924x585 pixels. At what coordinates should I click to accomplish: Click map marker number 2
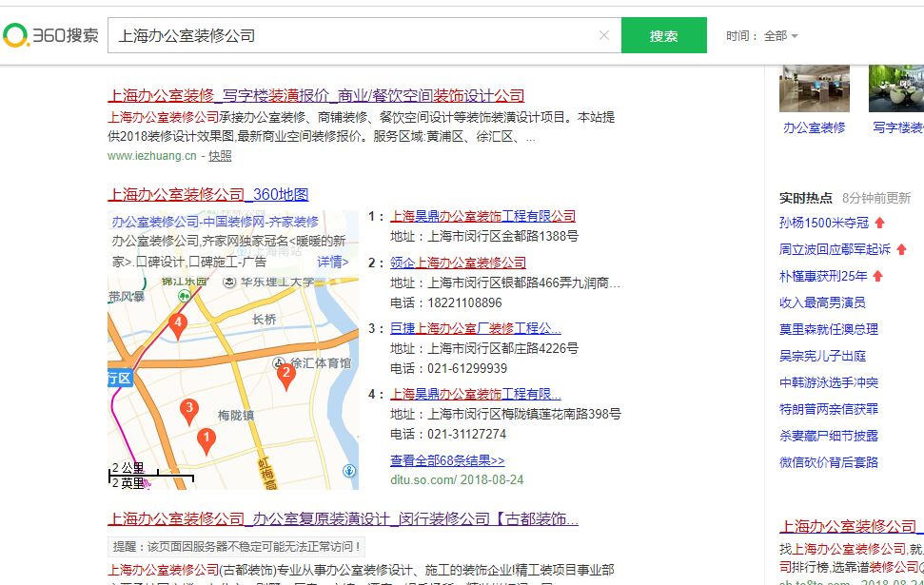(x=286, y=376)
